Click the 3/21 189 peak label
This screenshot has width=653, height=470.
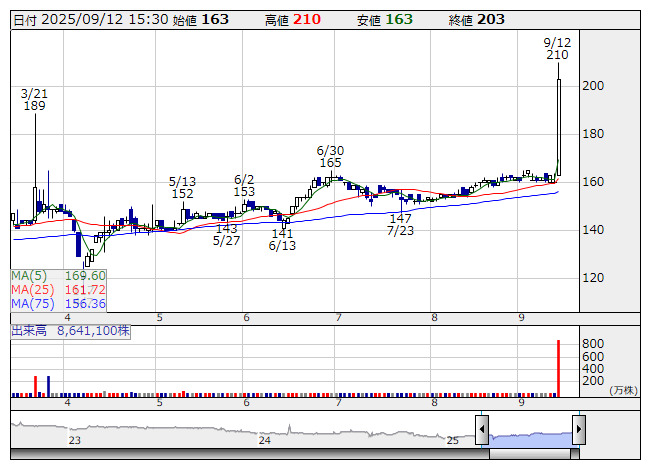point(35,99)
